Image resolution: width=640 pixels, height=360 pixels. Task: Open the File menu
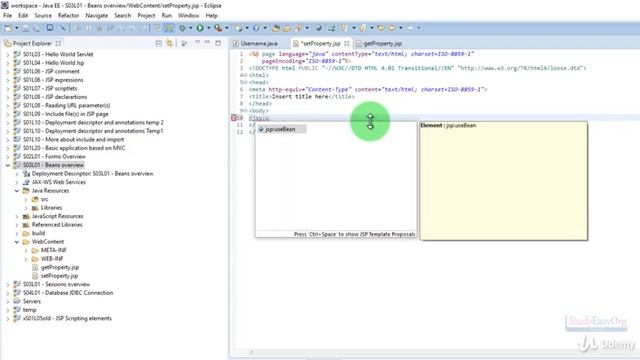pos(7,16)
